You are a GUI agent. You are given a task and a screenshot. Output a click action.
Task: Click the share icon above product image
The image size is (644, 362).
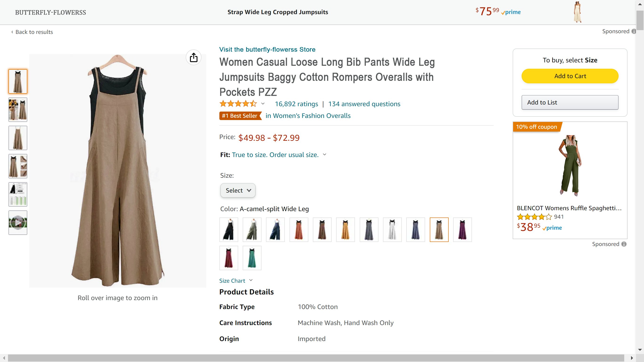[193, 57]
